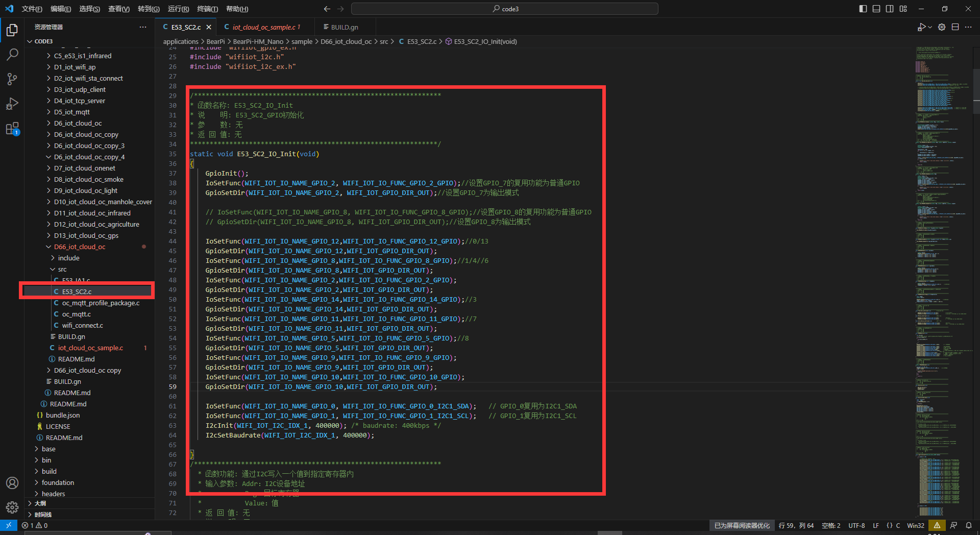This screenshot has height=535, width=980.
Task: Open the Search view in activity bar
Action: (x=12, y=54)
